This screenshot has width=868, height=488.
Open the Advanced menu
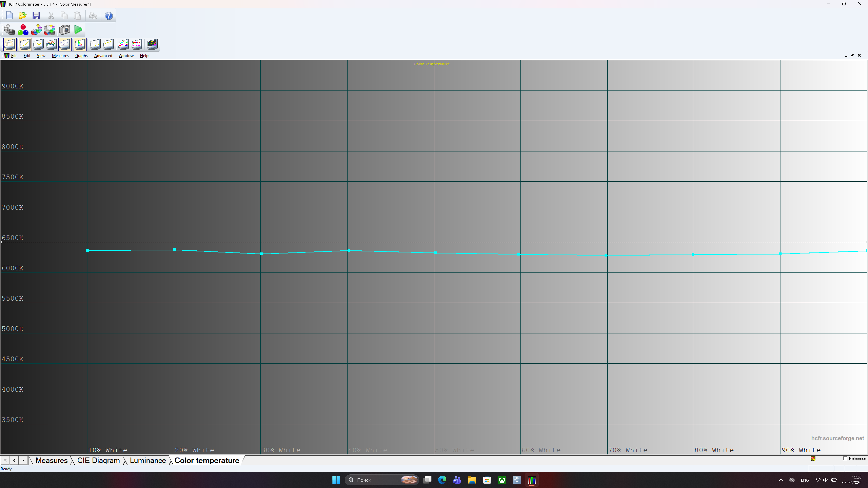pos(103,56)
